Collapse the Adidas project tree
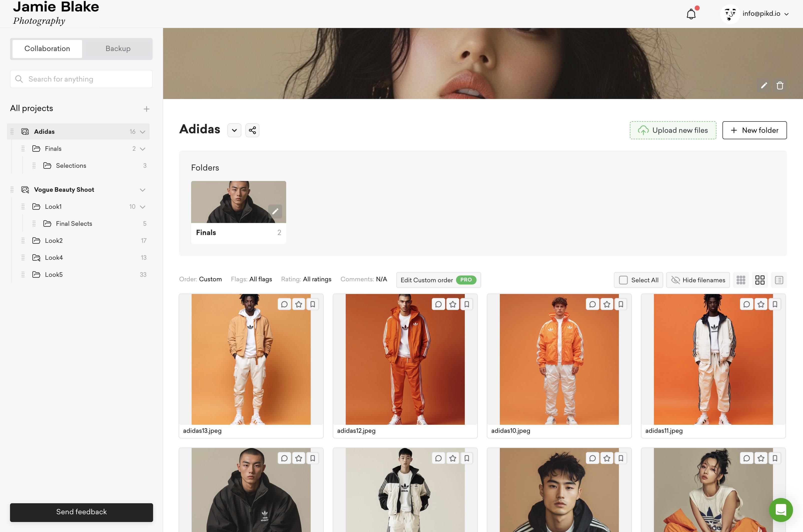The image size is (803, 532). pos(143,132)
